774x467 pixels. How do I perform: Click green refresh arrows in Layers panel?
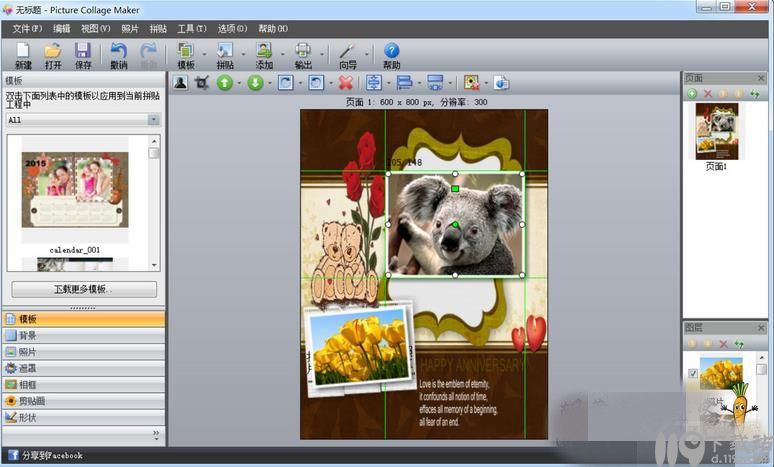coord(739,344)
